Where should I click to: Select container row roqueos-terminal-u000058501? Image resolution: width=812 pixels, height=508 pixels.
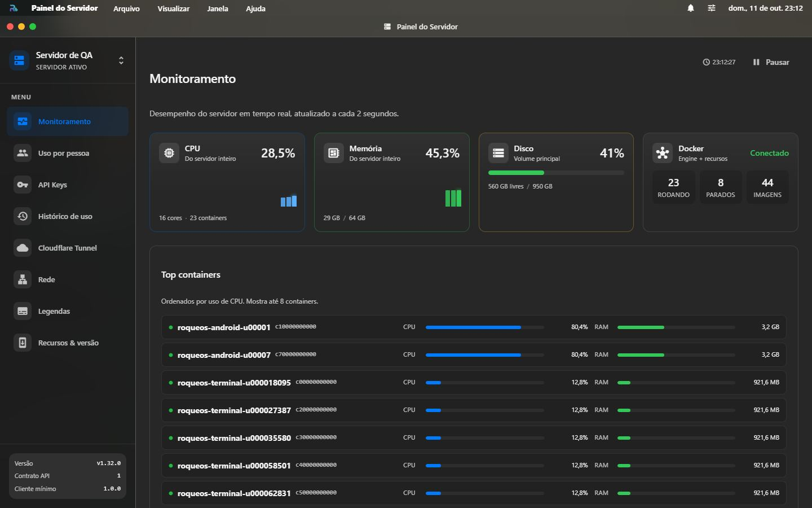pyautogui.click(x=474, y=466)
